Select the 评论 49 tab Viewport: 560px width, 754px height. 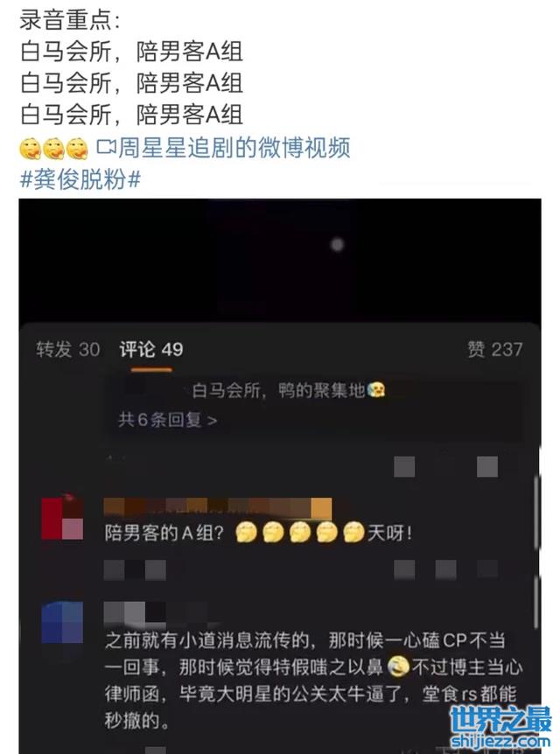tap(151, 349)
